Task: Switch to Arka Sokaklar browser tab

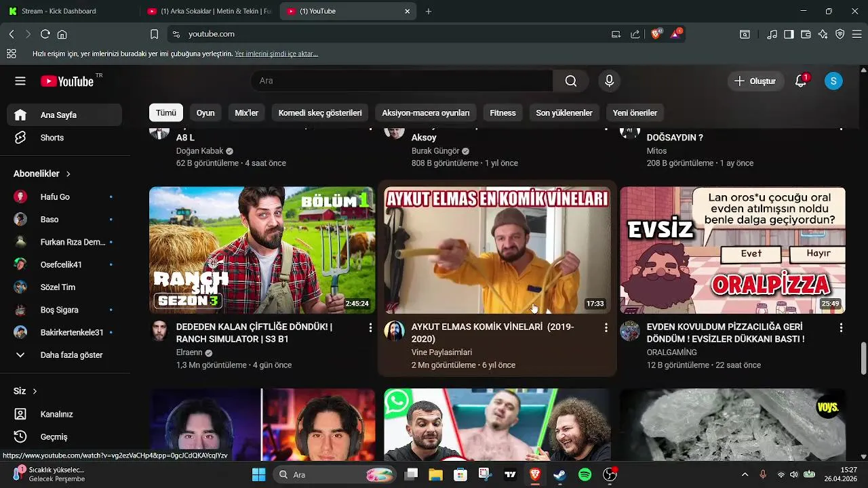Action: (209, 11)
